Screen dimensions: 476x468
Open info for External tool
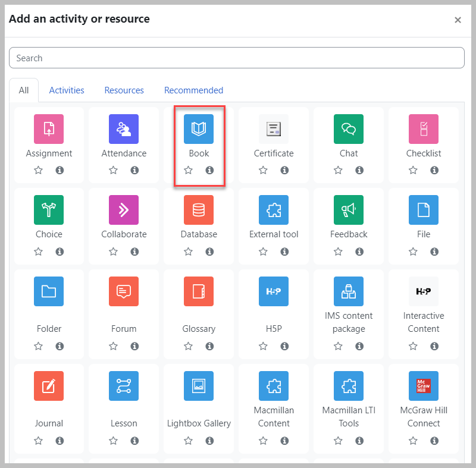coord(284,252)
